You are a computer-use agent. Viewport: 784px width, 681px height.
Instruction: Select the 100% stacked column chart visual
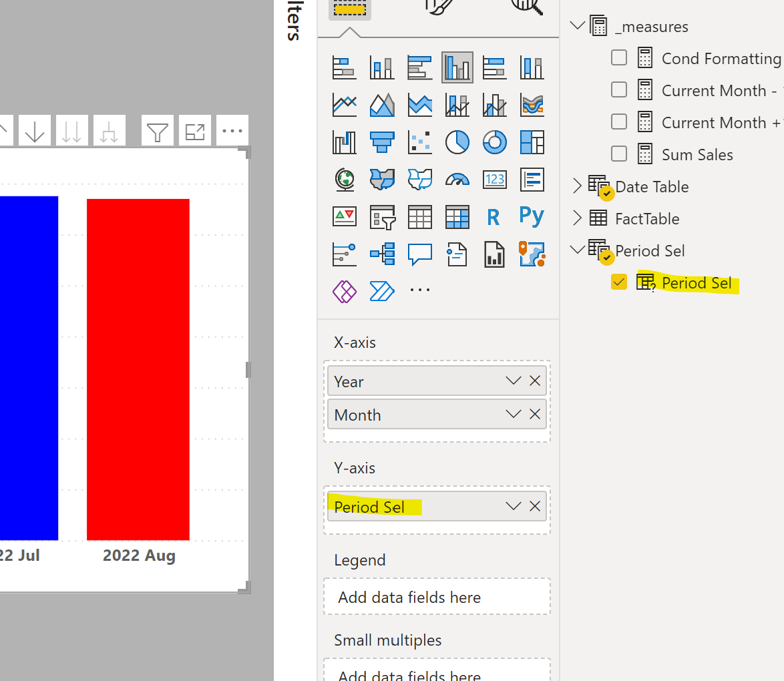pyautogui.click(x=532, y=67)
